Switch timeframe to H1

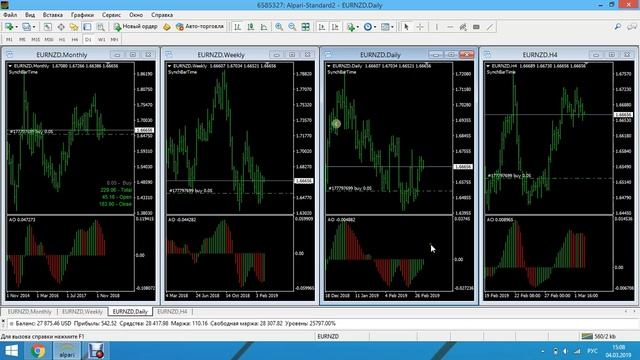(x=62, y=40)
